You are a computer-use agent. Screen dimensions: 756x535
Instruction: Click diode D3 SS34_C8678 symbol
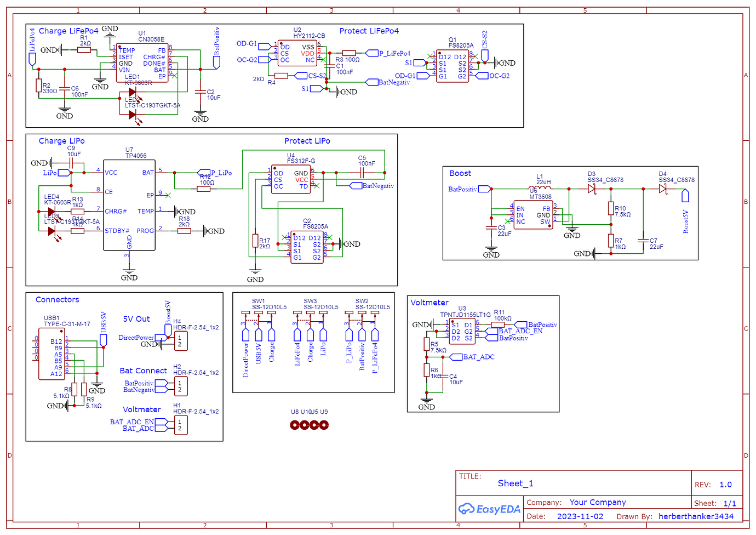[x=592, y=188]
